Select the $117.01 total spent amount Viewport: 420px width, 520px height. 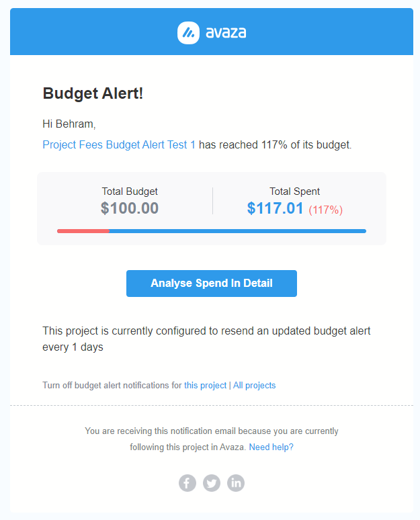point(276,208)
